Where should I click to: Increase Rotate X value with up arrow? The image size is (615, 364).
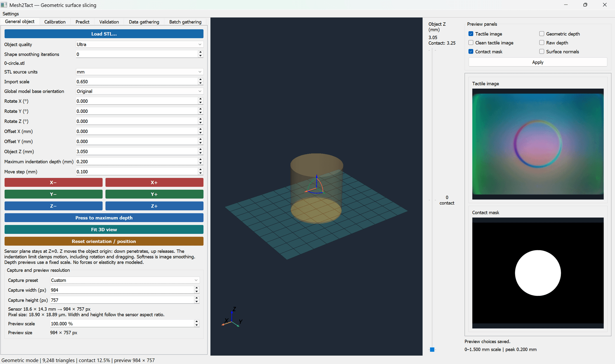(x=200, y=99)
